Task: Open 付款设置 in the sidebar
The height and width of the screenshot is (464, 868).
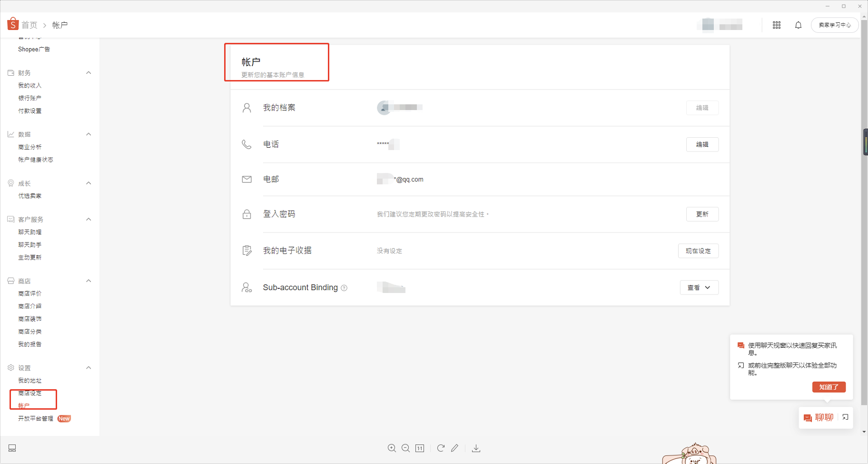Action: click(x=30, y=111)
